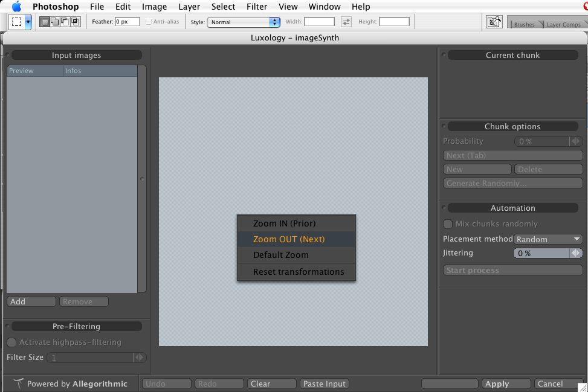The height and width of the screenshot is (392, 588).
Task: Open the Apple menu
Action: [x=16, y=7]
